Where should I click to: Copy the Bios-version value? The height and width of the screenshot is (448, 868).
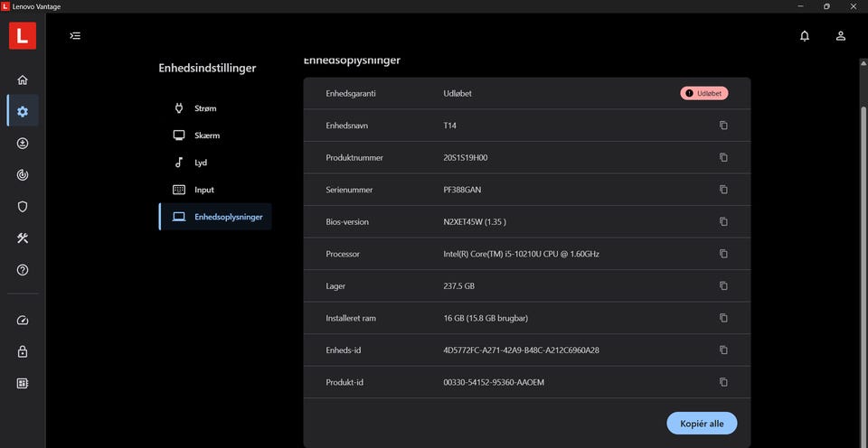pos(723,222)
